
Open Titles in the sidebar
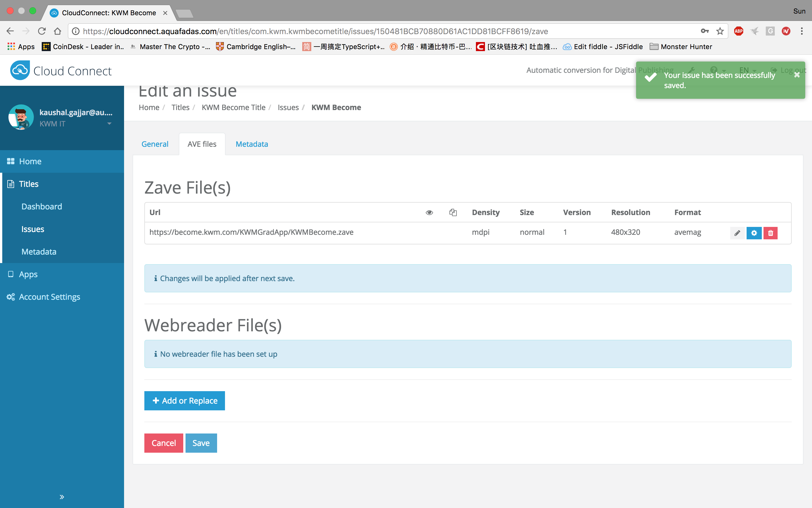[x=62, y=184]
